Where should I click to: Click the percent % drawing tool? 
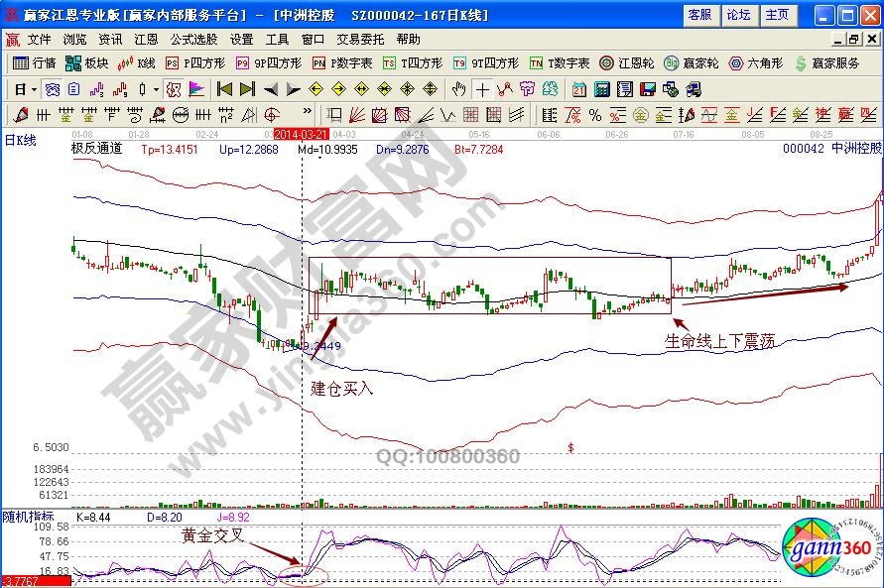coord(595,115)
